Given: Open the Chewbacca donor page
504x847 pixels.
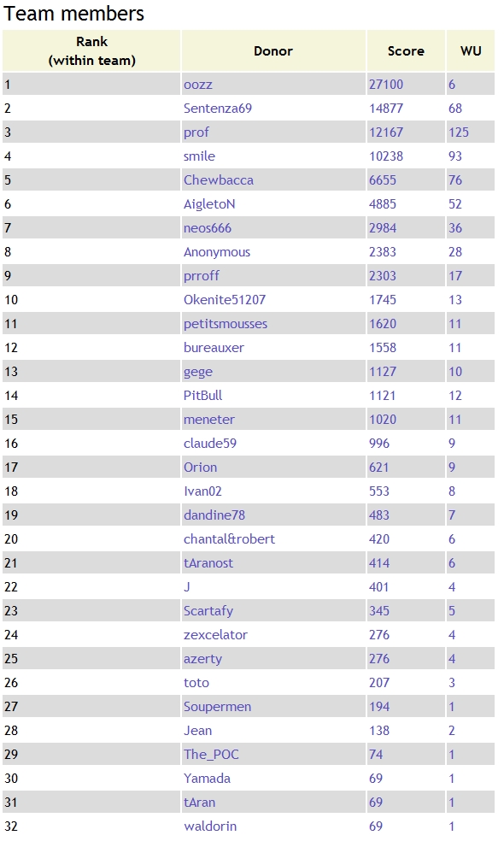Looking at the screenshot, I should pos(219,180).
